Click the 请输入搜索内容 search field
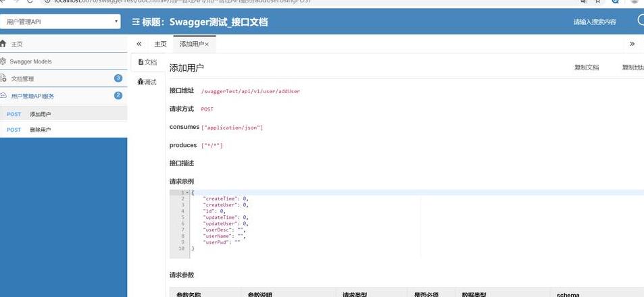Image resolution: width=644 pixels, height=297 pixels. pyautogui.click(x=594, y=22)
